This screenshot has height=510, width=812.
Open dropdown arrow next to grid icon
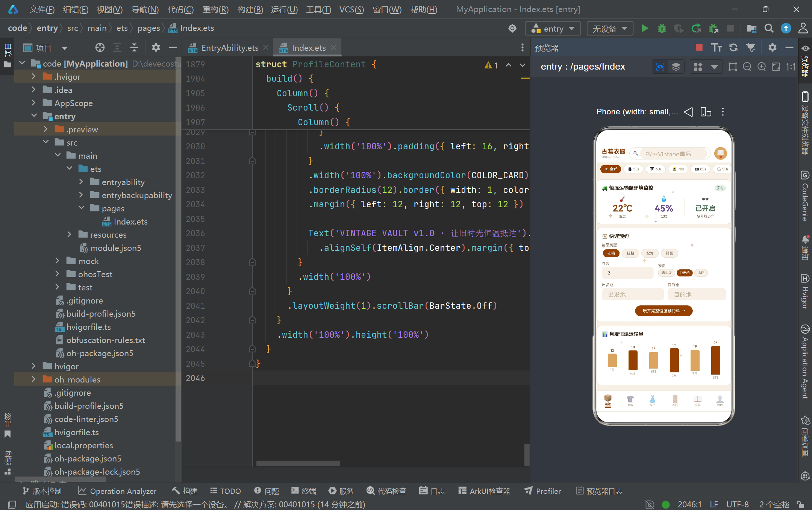coord(714,67)
